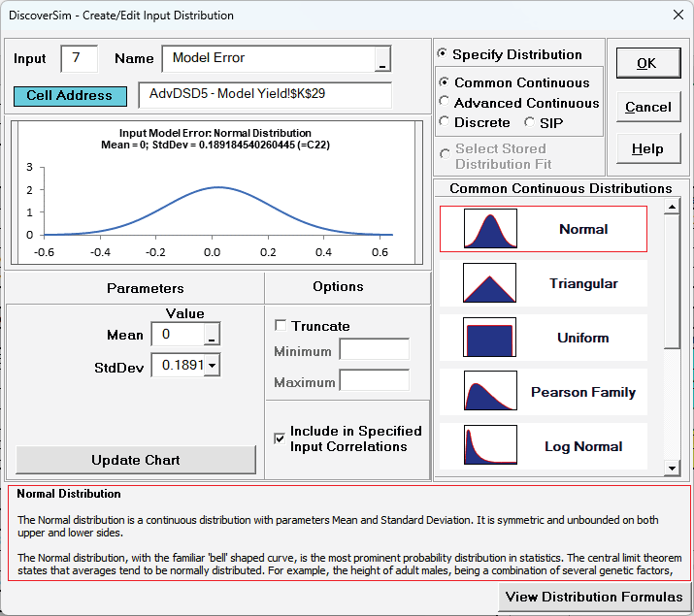The width and height of the screenshot is (694, 616).
Task: Click the Cell Address button
Action: 70,97
